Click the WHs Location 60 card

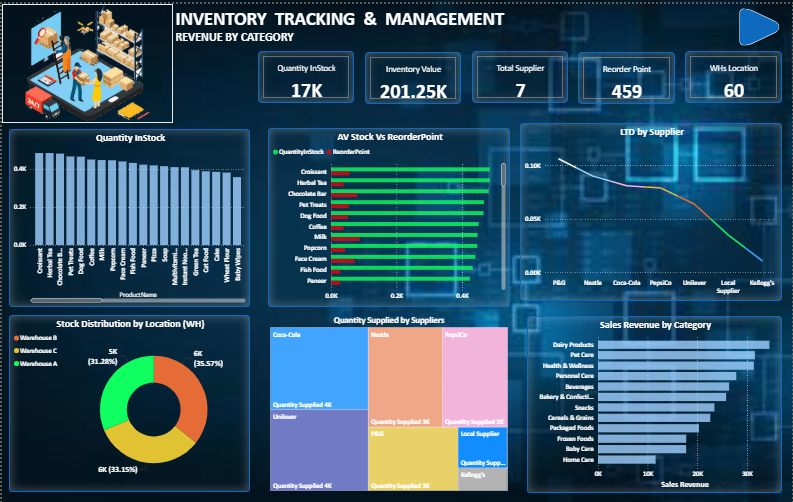[734, 79]
